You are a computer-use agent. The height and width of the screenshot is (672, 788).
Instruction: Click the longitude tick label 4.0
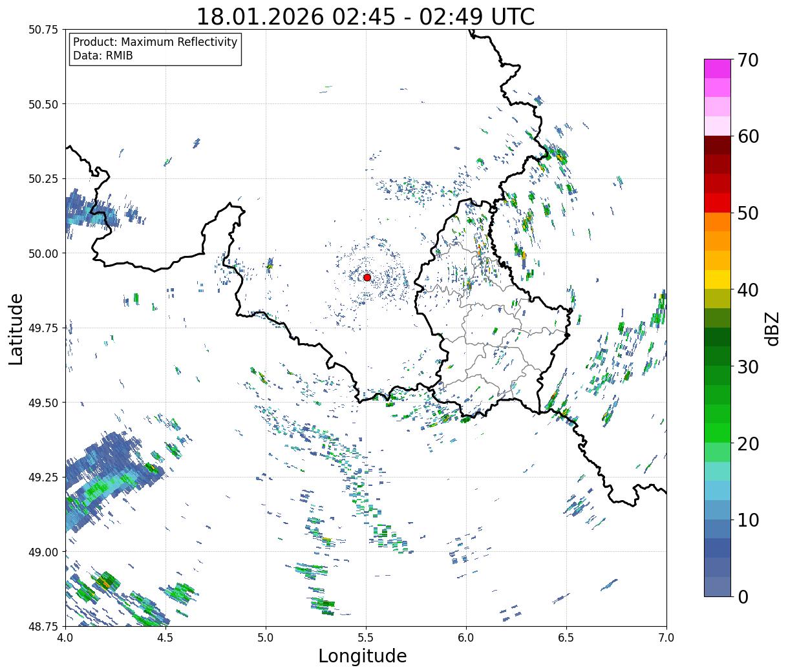pyautogui.click(x=65, y=638)
